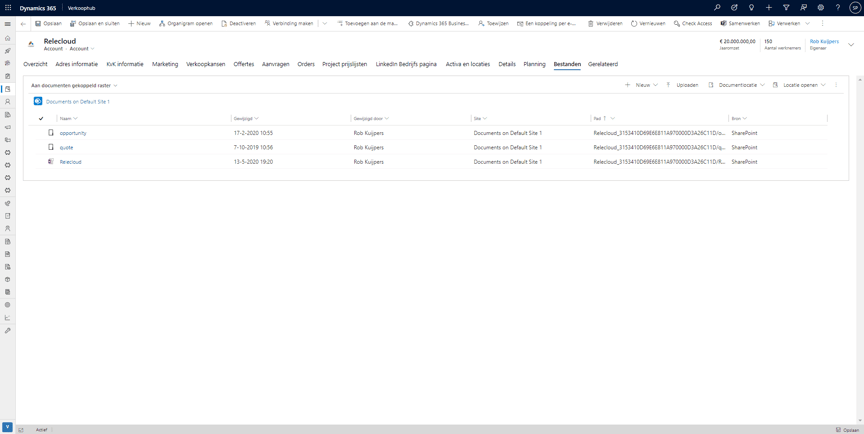Image resolution: width=864 pixels, height=434 pixels.
Task: Switch to the Adres informatie tab
Action: pyautogui.click(x=77, y=64)
